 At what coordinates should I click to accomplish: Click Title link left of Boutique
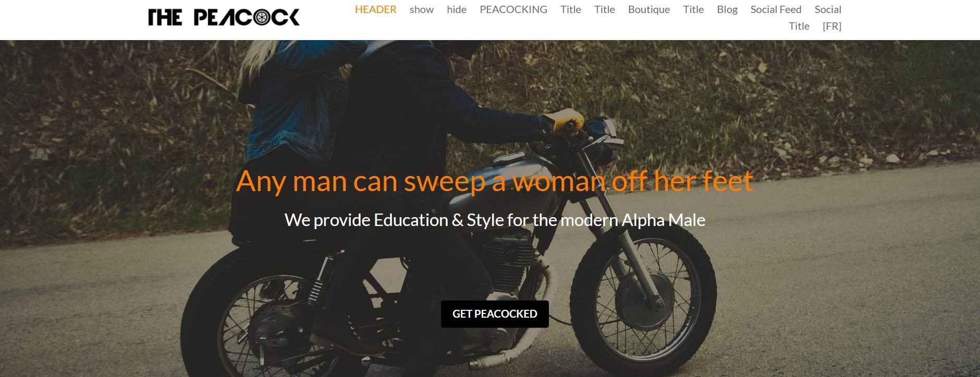pyautogui.click(x=605, y=9)
